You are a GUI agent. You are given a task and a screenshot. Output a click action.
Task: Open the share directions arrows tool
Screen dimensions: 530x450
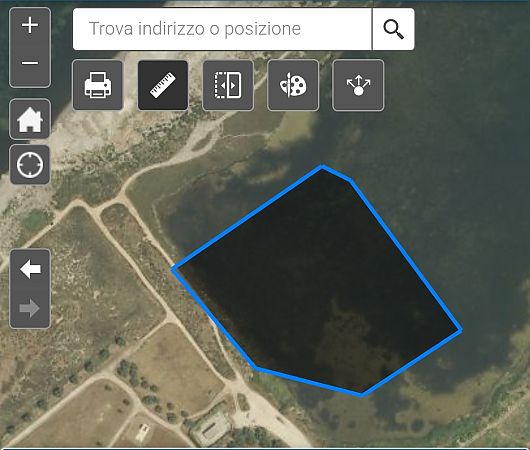click(x=358, y=85)
